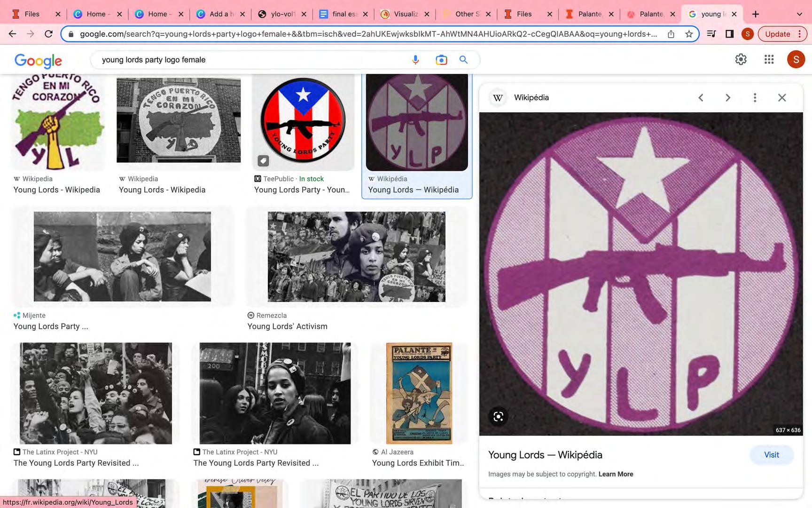Click the blue magnifier search button
The image size is (812, 508).
[x=463, y=60]
